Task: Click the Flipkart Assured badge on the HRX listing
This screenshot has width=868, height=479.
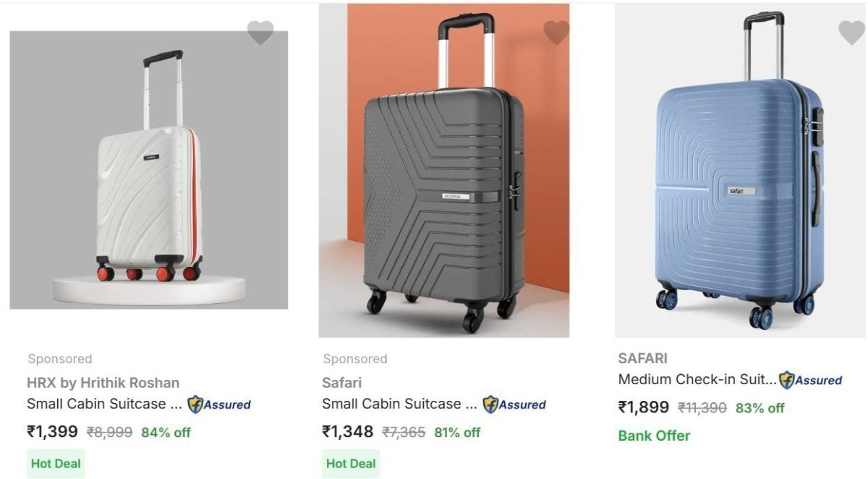Action: (x=218, y=405)
